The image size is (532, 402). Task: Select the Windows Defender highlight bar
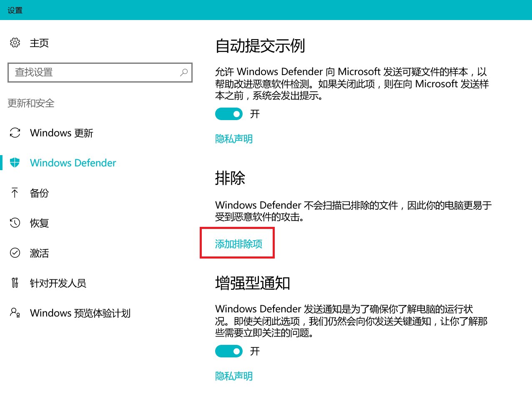(x=2, y=163)
